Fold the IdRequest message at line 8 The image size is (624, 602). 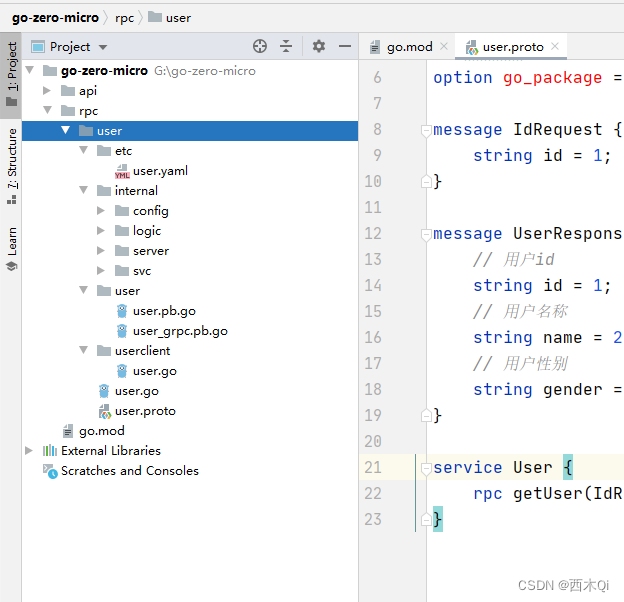426,130
